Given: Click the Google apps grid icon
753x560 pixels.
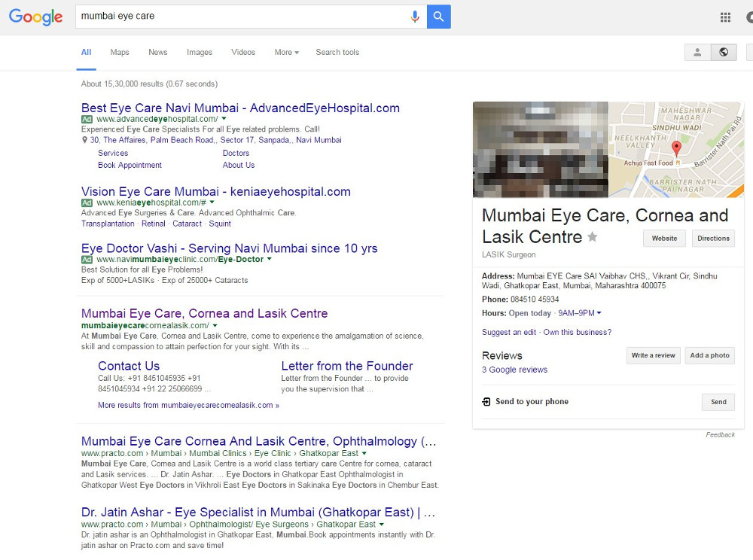Looking at the screenshot, I should click(x=725, y=17).
